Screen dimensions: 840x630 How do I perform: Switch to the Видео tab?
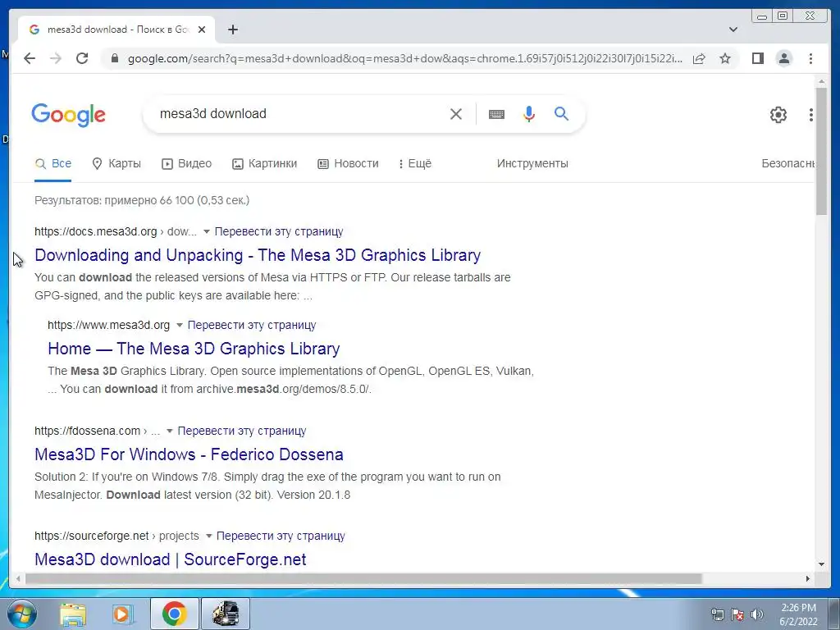(x=187, y=163)
